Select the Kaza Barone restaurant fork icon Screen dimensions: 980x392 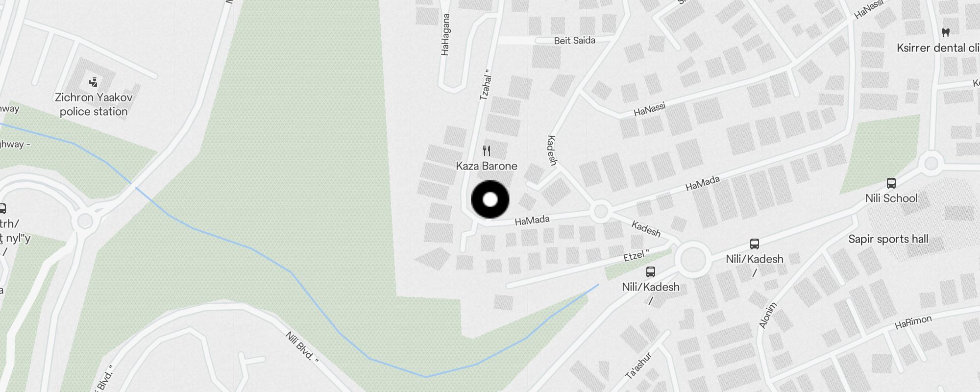click(487, 150)
